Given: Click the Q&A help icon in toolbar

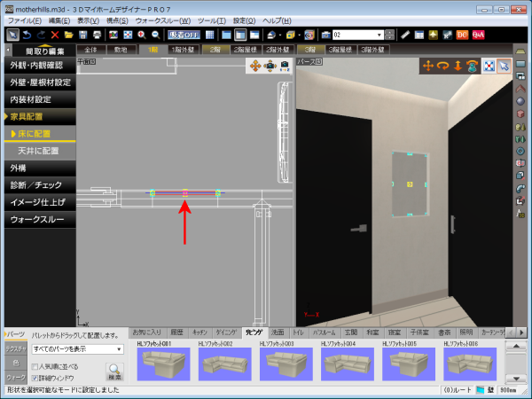Looking at the screenshot, I should point(478,35).
